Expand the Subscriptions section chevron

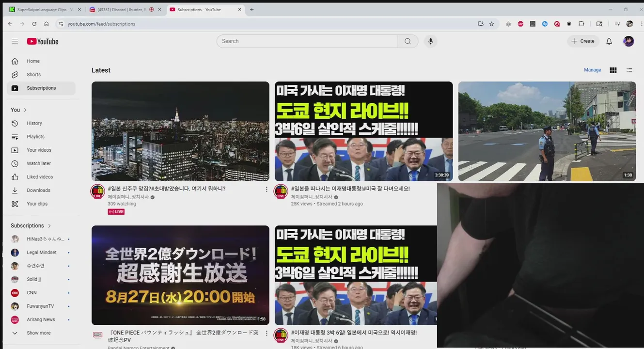pos(49,226)
